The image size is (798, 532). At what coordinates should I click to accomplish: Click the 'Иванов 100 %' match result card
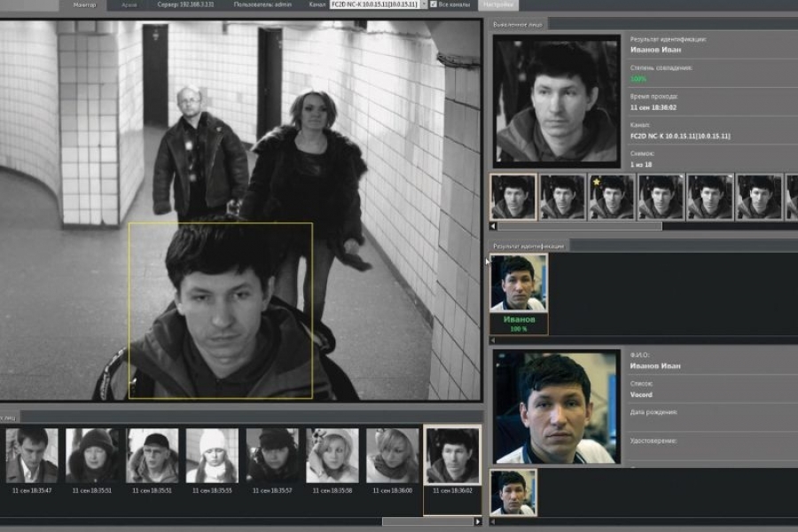tap(519, 294)
